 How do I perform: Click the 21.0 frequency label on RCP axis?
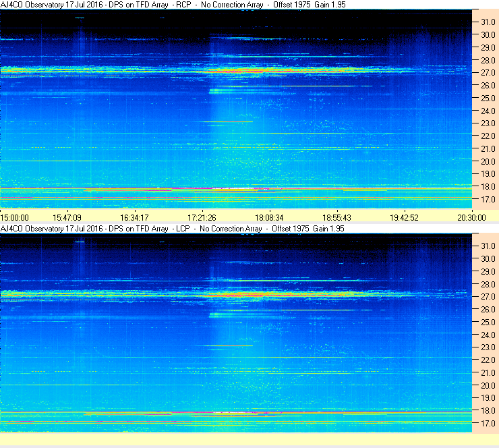point(488,148)
